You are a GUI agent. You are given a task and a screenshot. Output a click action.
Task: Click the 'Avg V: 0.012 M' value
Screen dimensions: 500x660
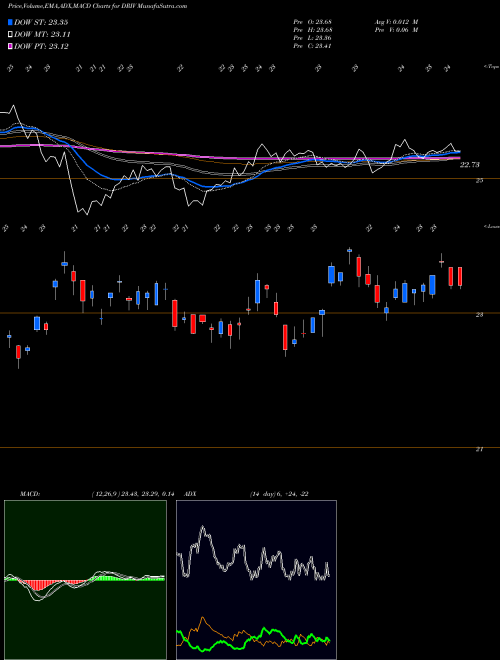[x=396, y=22]
